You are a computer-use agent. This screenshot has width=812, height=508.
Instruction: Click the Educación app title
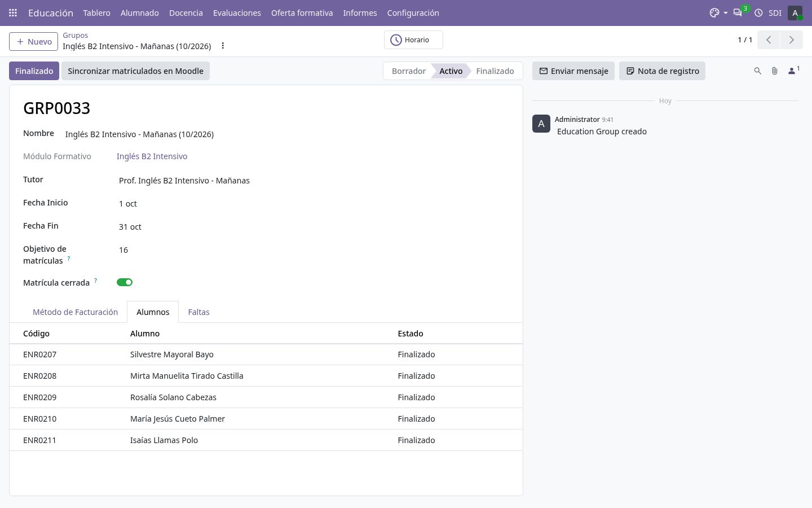(x=51, y=12)
